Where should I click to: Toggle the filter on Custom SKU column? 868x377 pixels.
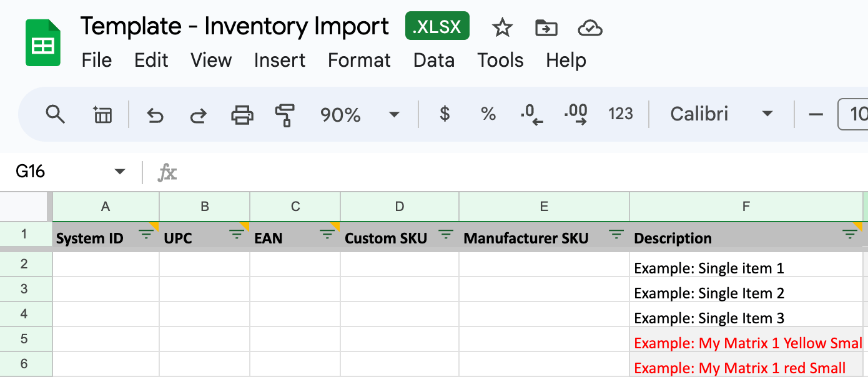[x=445, y=235]
